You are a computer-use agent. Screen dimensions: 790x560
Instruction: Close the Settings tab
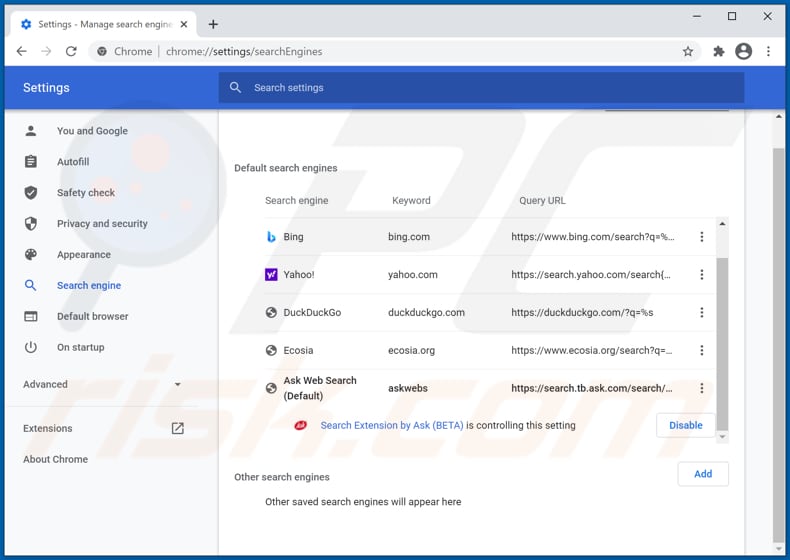pos(184,24)
